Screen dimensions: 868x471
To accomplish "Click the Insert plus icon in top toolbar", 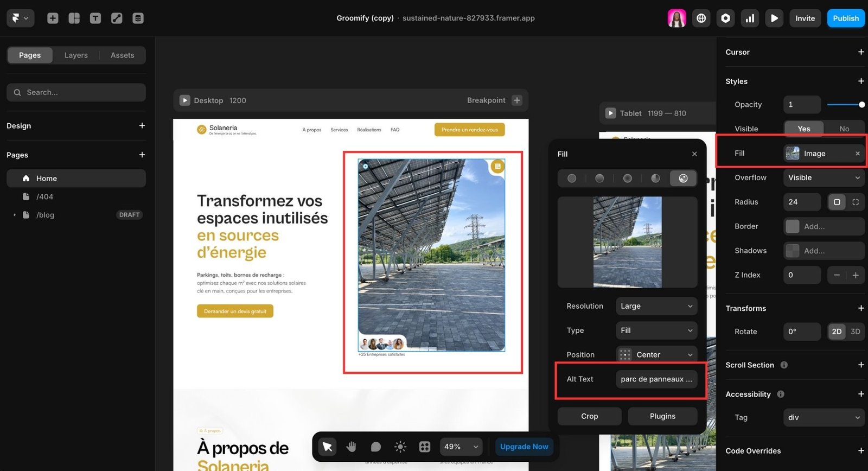I will pyautogui.click(x=53, y=18).
